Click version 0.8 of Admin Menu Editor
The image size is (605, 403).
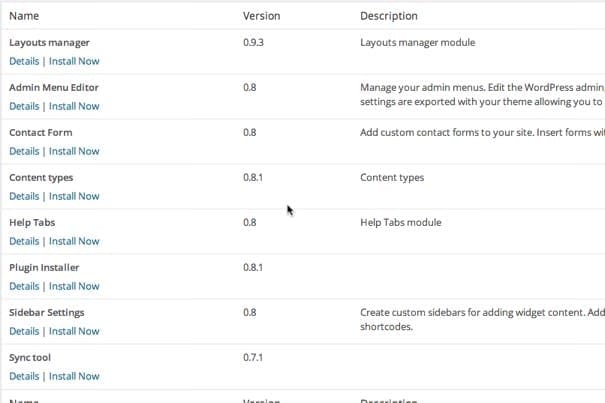(250, 87)
